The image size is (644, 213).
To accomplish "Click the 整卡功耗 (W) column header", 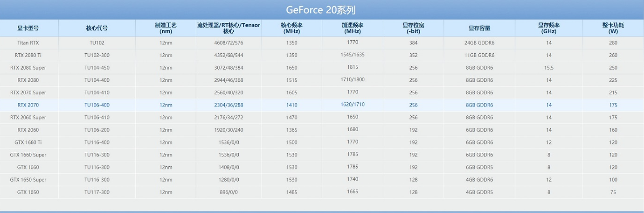I will click(x=613, y=28).
